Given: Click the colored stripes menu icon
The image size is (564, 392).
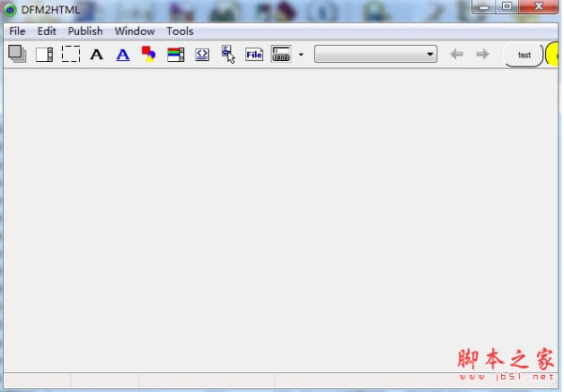Looking at the screenshot, I should coord(175,55).
